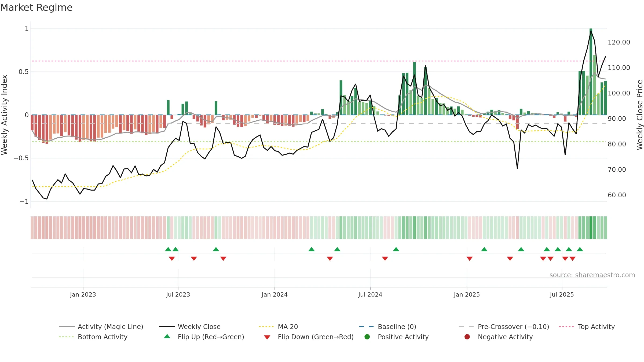Click the green Positive Activity legend dot
The image size is (644, 362).
coord(367,337)
